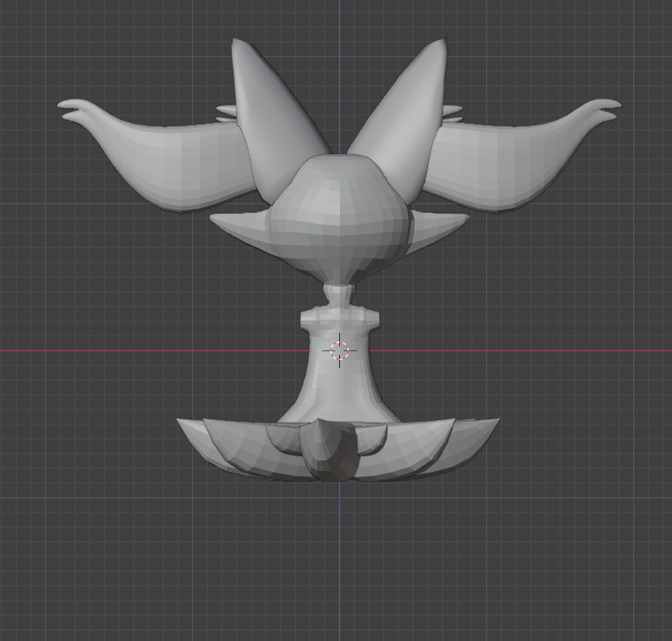Click the dark front petal on the base
The height and width of the screenshot is (641, 672).
click(329, 450)
